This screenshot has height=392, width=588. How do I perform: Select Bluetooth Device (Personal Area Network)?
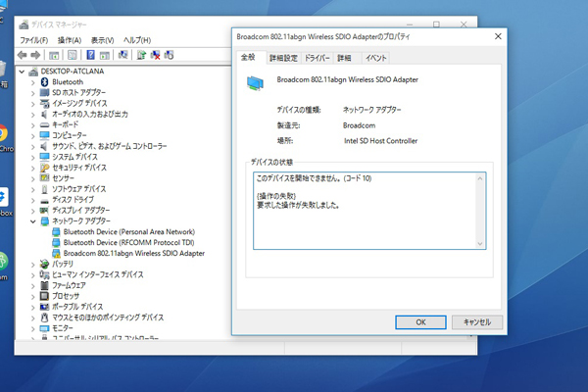[x=129, y=232]
